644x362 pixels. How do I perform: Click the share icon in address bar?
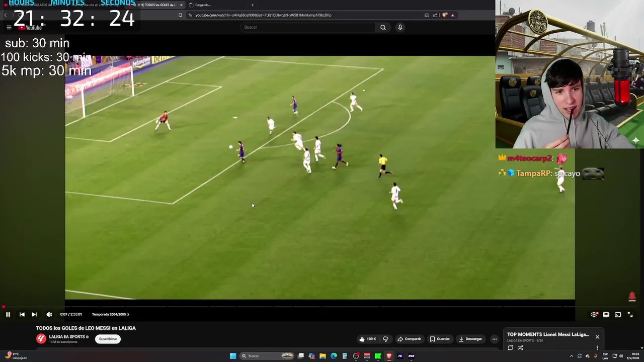tap(435, 15)
